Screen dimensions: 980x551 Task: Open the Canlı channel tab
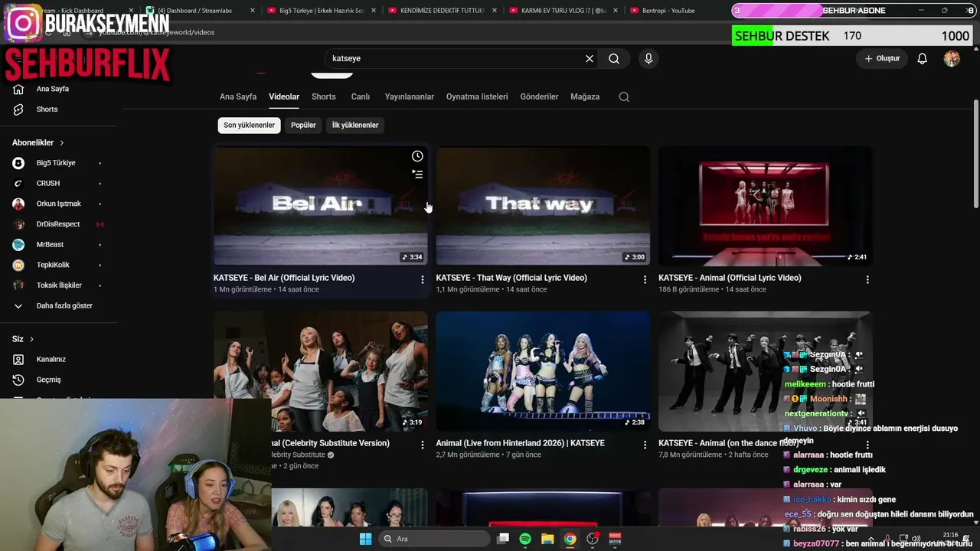point(361,97)
